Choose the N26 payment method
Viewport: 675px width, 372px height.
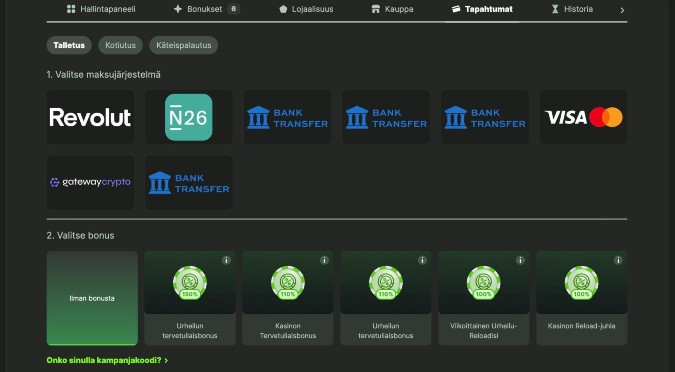point(189,117)
